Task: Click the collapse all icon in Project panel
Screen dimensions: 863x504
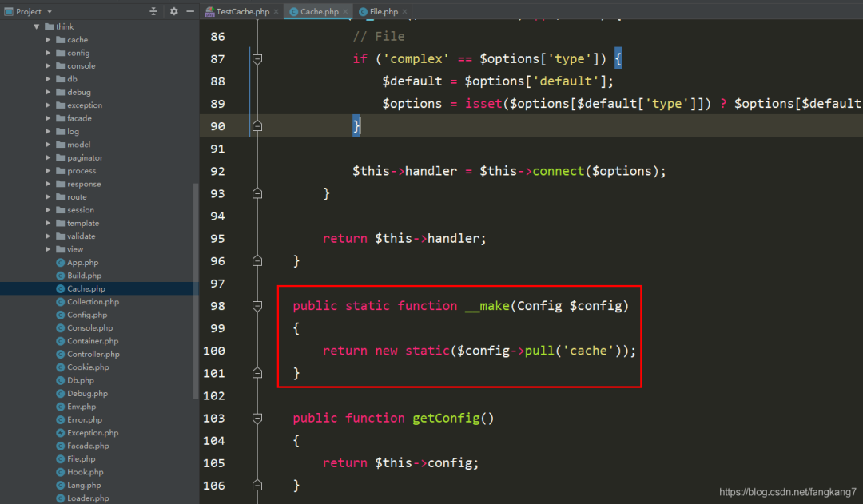Action: pos(153,11)
